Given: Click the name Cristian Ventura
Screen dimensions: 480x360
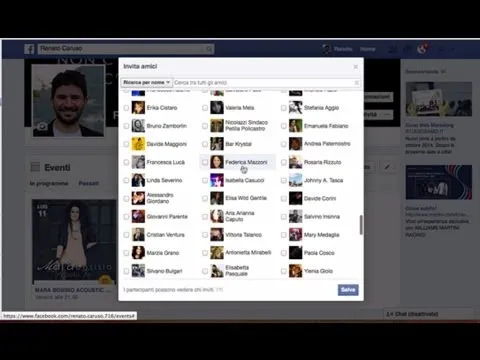Looking at the screenshot, I should pyautogui.click(x=166, y=235).
